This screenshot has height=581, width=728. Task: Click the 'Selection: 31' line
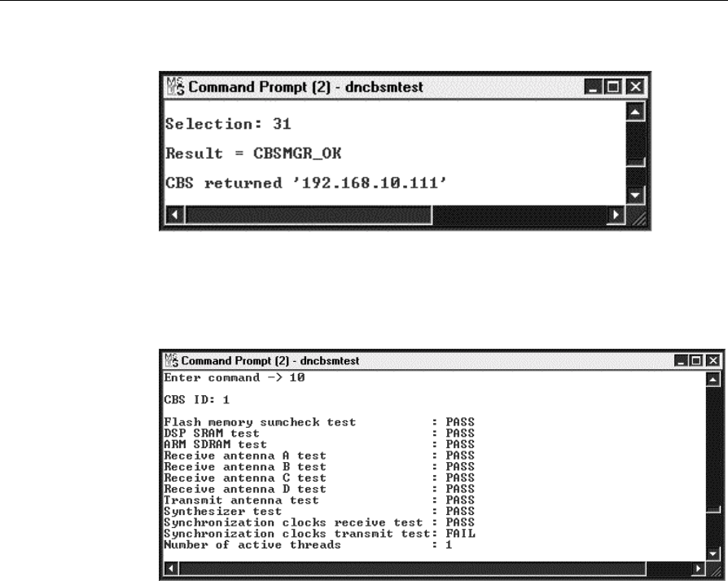228,124
